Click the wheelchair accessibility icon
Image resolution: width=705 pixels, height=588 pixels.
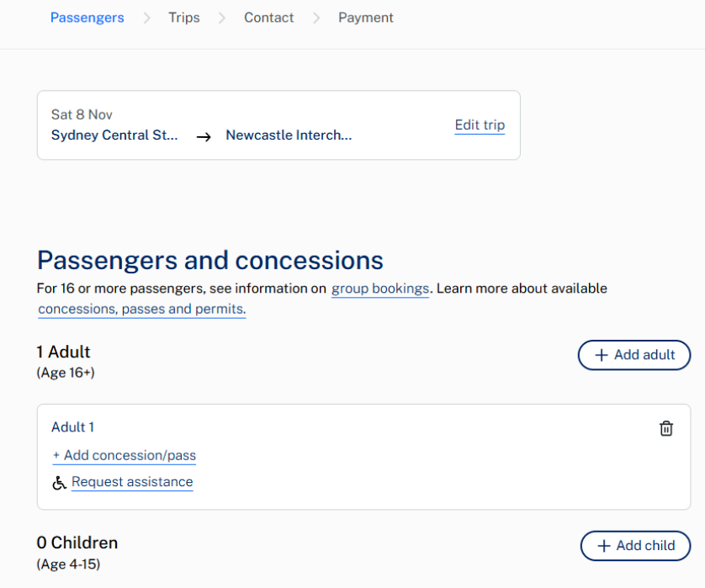59,483
